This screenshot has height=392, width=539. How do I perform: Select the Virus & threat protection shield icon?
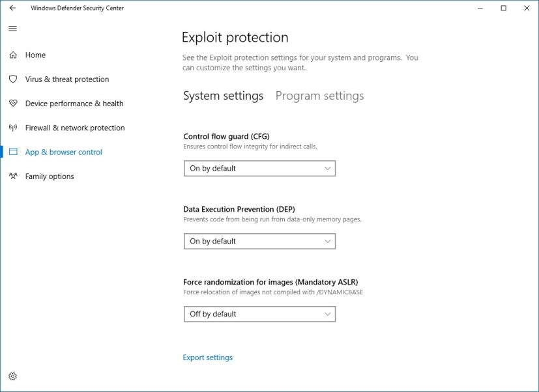click(12, 79)
